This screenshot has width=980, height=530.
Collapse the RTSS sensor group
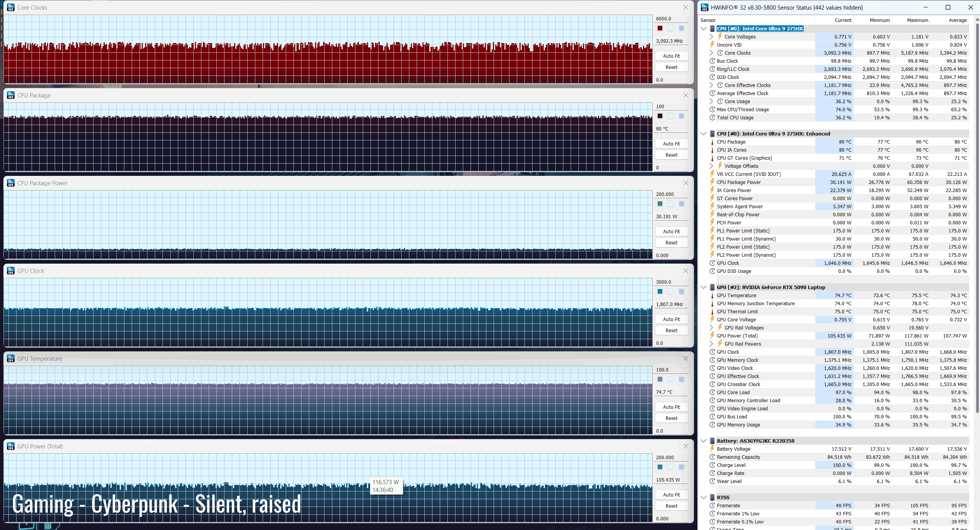(704, 498)
